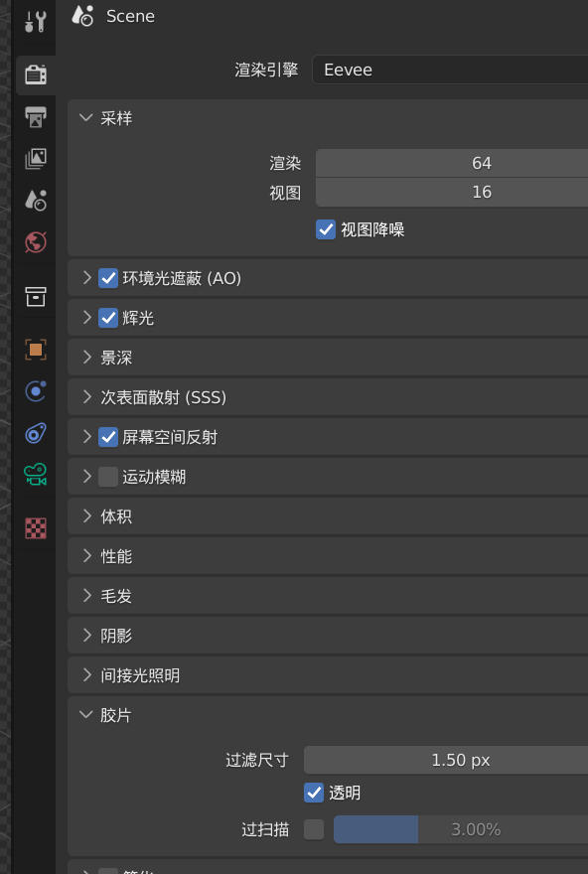Open the 渲染引擎 Eevee dropdown
The height and width of the screenshot is (874, 588).
[x=450, y=70]
